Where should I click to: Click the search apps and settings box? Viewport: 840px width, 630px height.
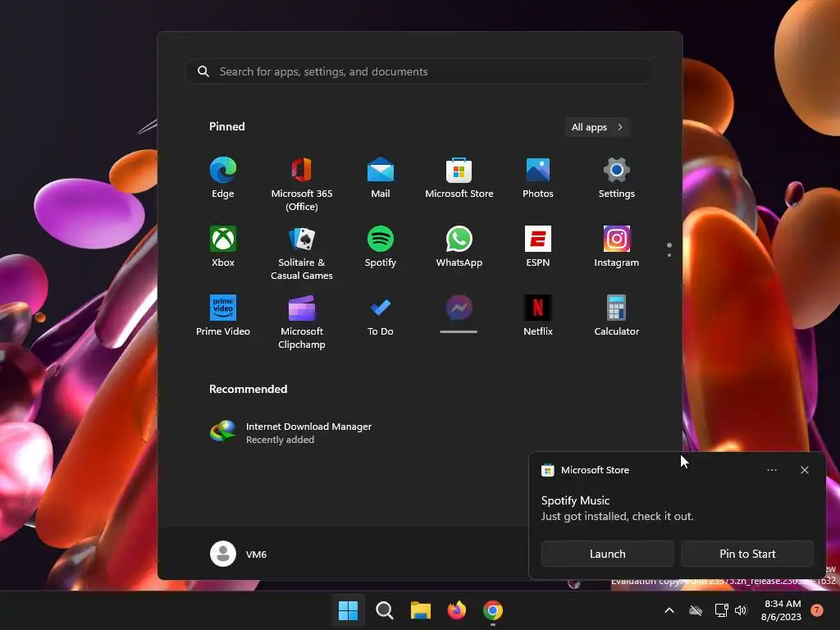[420, 71]
